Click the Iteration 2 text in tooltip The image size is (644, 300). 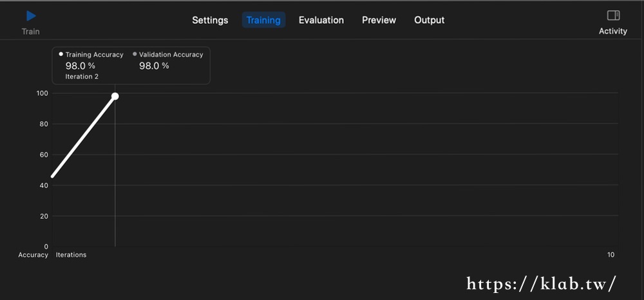click(x=82, y=77)
